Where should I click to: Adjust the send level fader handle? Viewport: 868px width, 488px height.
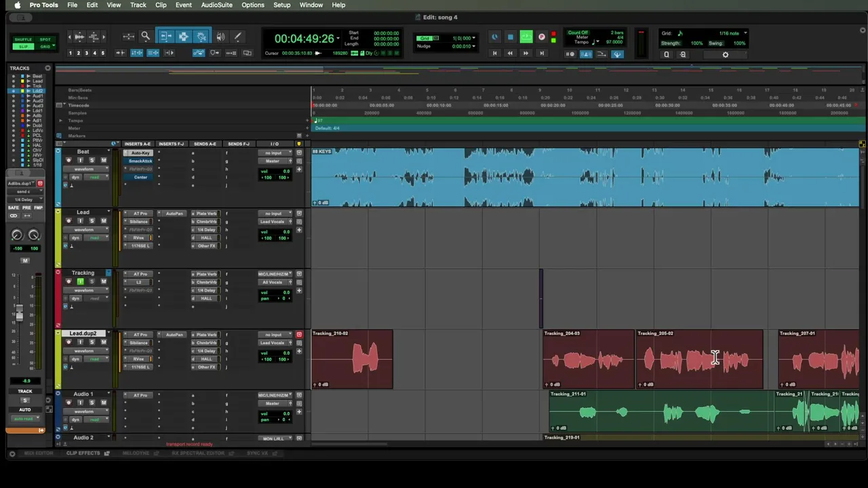click(19, 314)
